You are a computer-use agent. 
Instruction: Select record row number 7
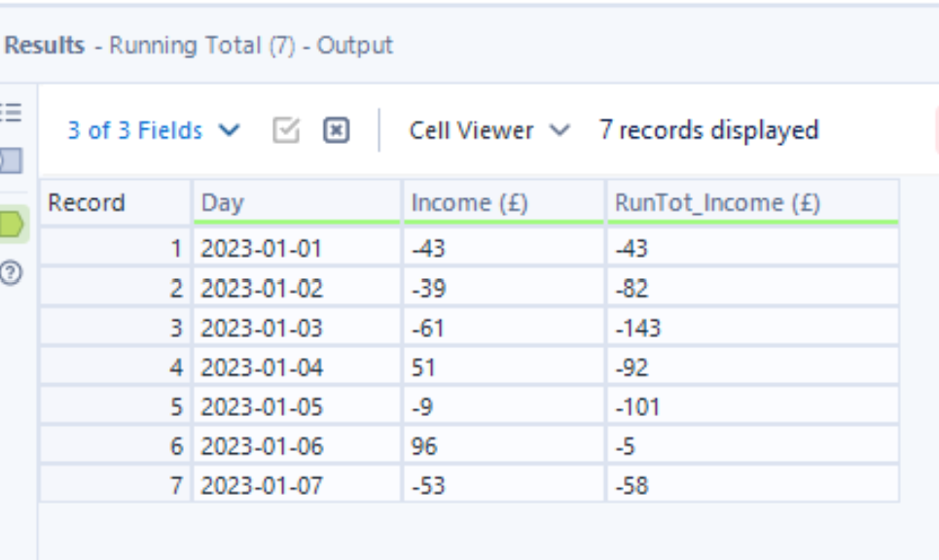click(115, 486)
